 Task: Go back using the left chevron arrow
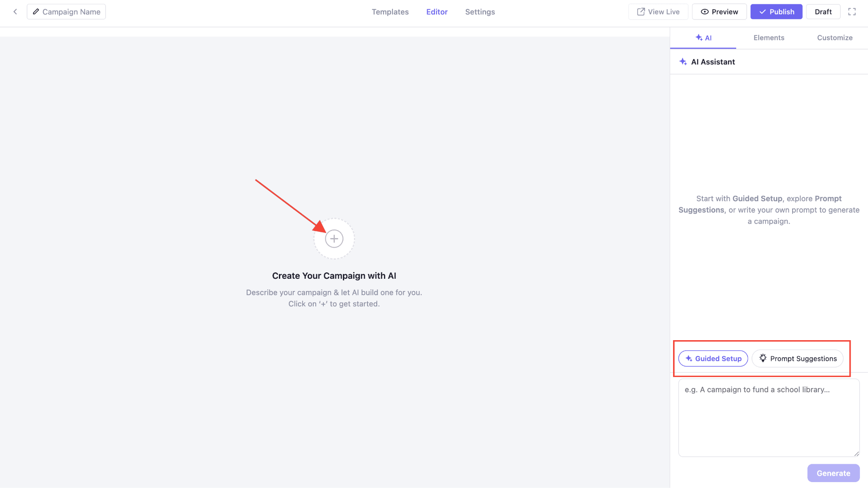pyautogui.click(x=15, y=12)
